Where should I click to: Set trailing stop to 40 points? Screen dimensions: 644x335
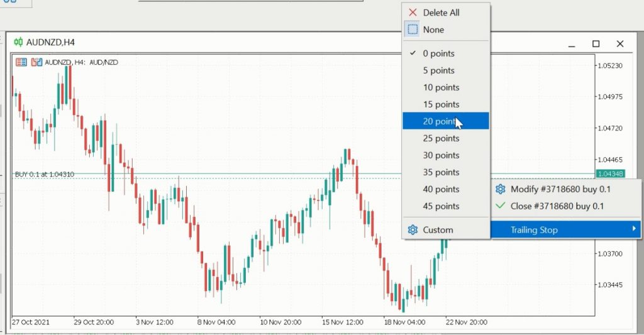(446, 189)
